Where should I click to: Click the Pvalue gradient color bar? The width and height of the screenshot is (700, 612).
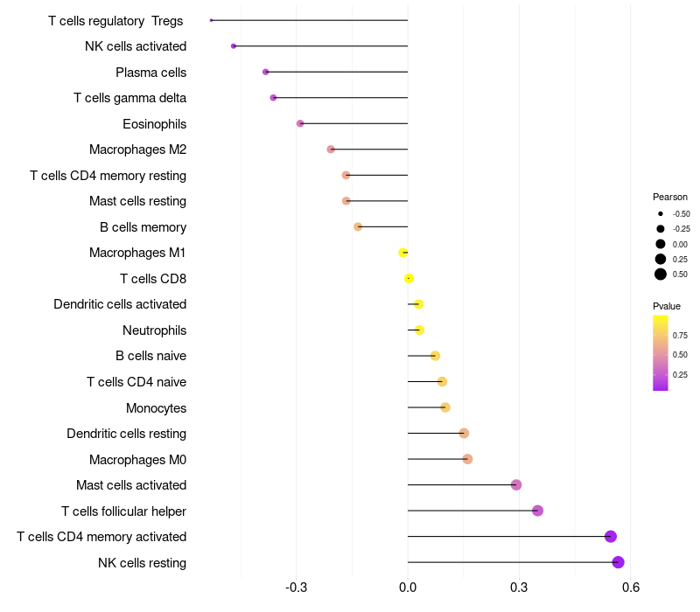pyautogui.click(x=661, y=353)
